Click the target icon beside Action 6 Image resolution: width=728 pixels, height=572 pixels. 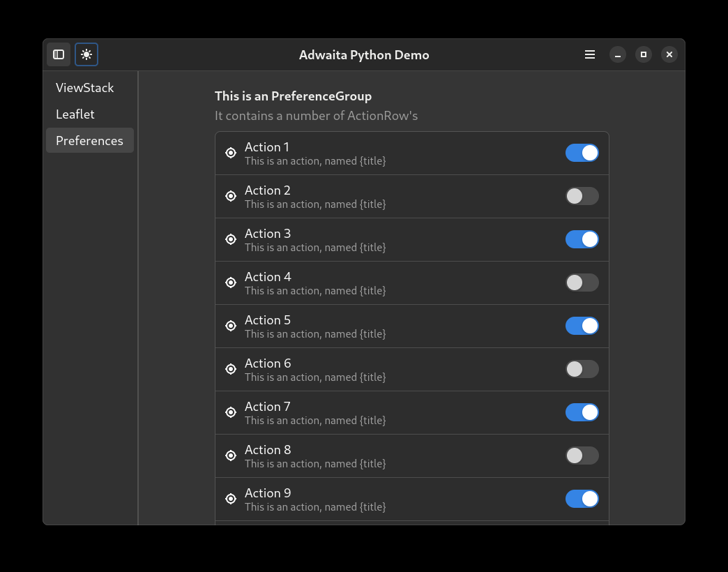(x=231, y=368)
